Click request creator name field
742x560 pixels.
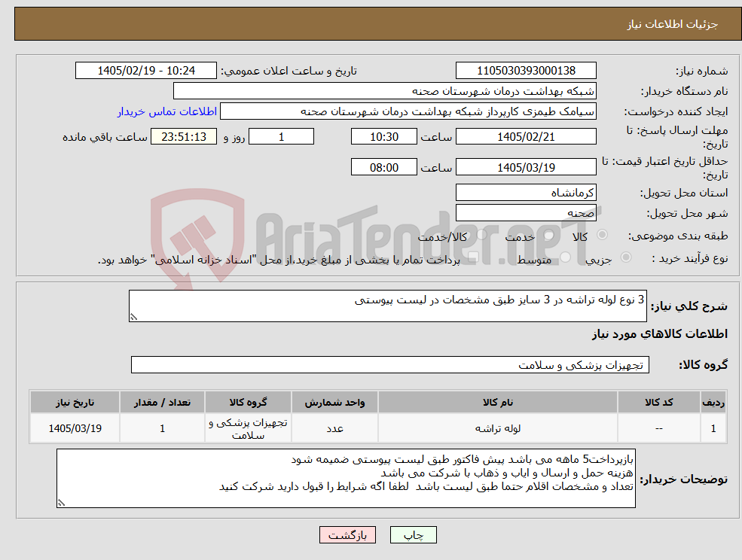tap(408, 111)
